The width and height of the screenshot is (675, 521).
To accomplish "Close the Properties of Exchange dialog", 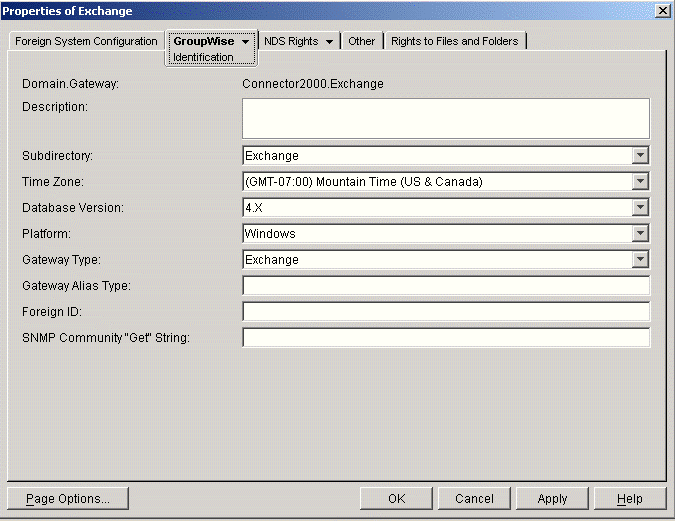I will point(663,11).
